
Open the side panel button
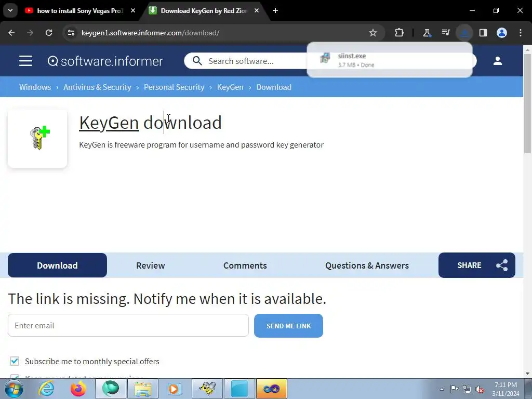pos(483,33)
